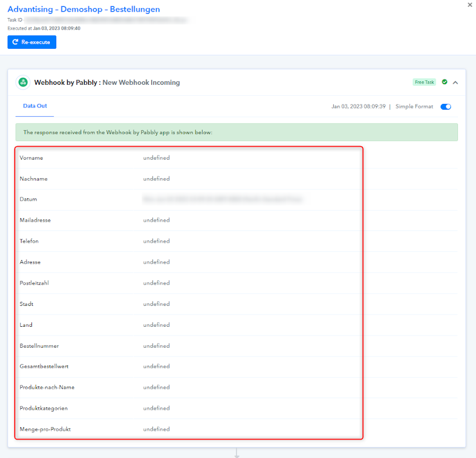
Task: Click the green success checkmark icon
Action: 445,82
